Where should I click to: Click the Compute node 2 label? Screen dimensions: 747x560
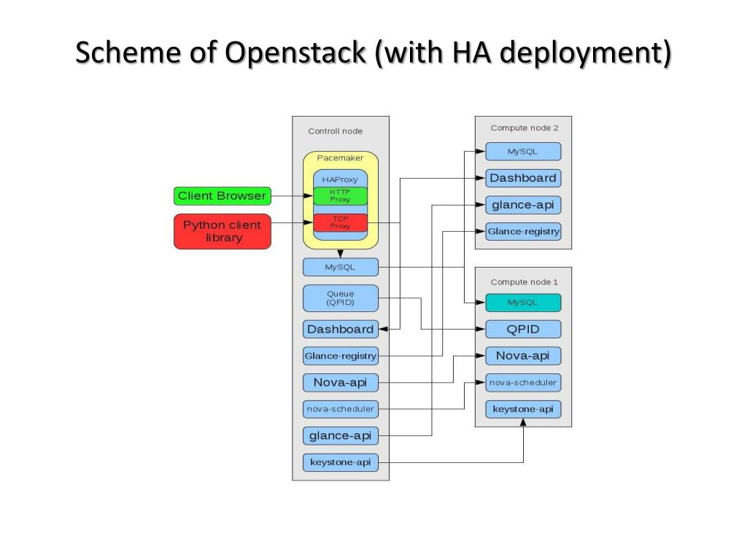click(x=525, y=128)
